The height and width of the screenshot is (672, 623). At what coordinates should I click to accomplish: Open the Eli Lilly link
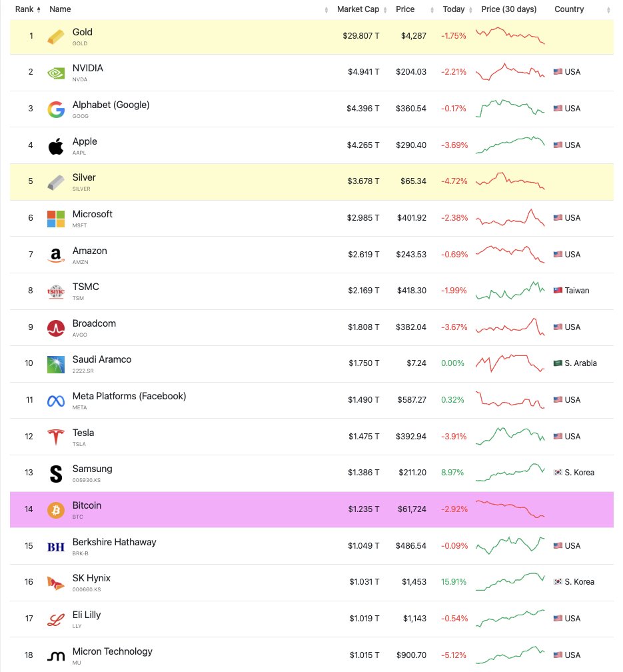(87, 615)
